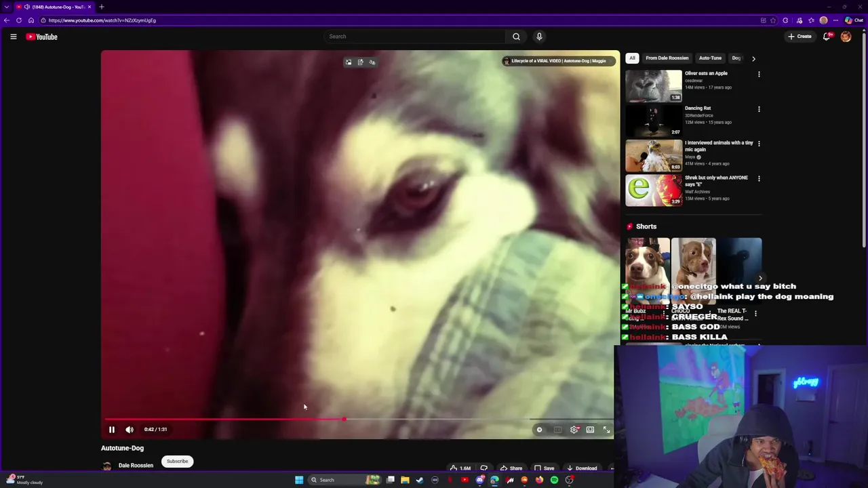Select the Auto-Tune filter chip
This screenshot has width=868, height=488.
(710, 58)
